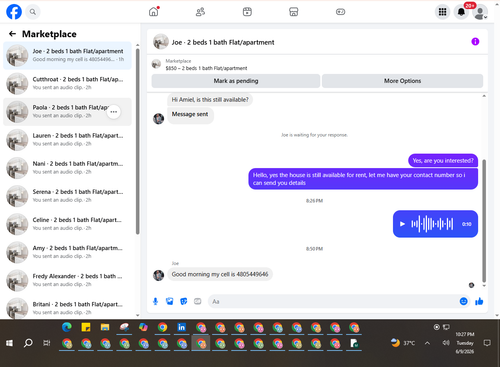The image size is (500, 367).
Task: Open the Gaming icon in top navigation
Action: pos(340,12)
